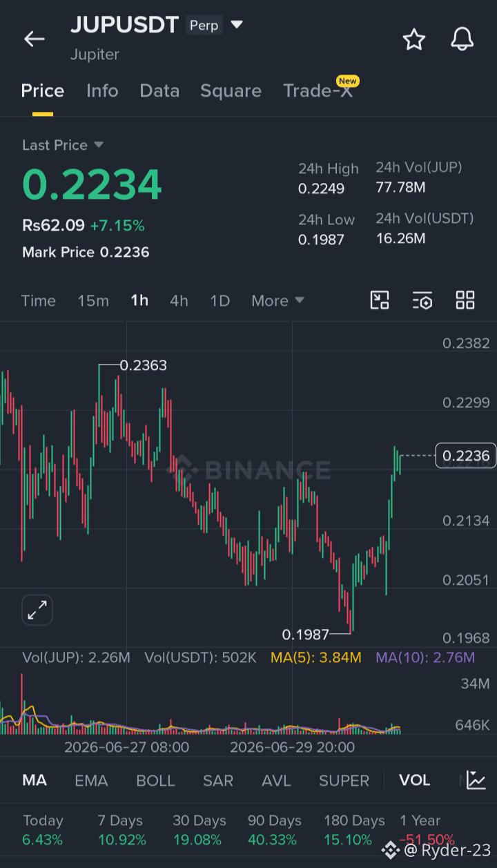Open the chart drawing tools icon
This screenshot has width=497, height=868.
(x=380, y=300)
